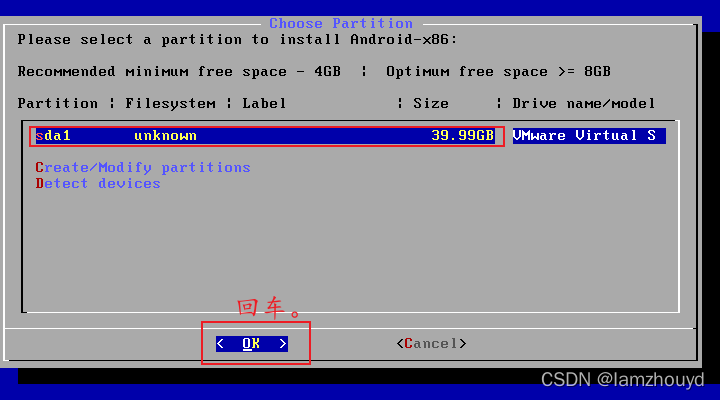Click the Partition column header
Viewport: 720px width, 400px height.
57,104
